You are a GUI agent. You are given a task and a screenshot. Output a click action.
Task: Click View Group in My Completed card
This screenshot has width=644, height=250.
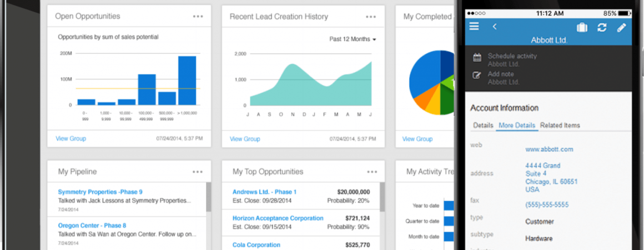417,139
